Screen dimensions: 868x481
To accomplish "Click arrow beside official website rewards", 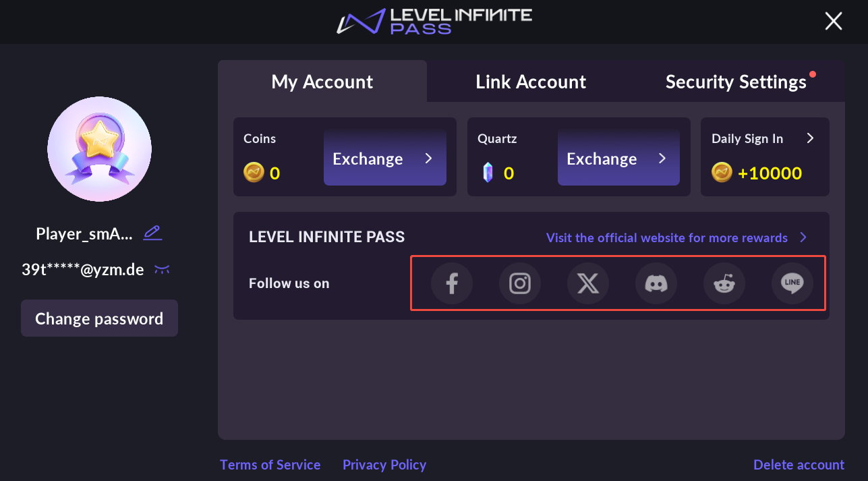I will 803,237.
